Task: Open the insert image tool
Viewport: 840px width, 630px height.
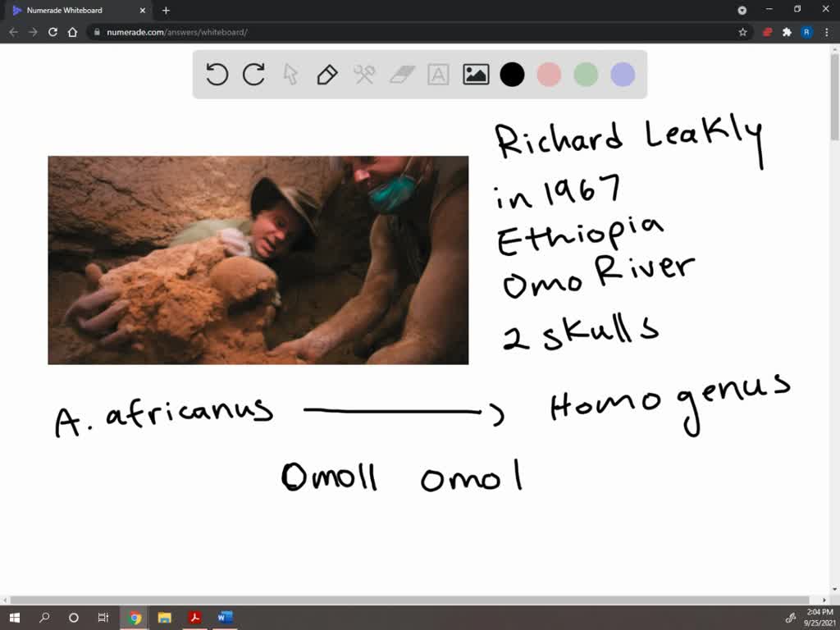Action: (x=474, y=75)
